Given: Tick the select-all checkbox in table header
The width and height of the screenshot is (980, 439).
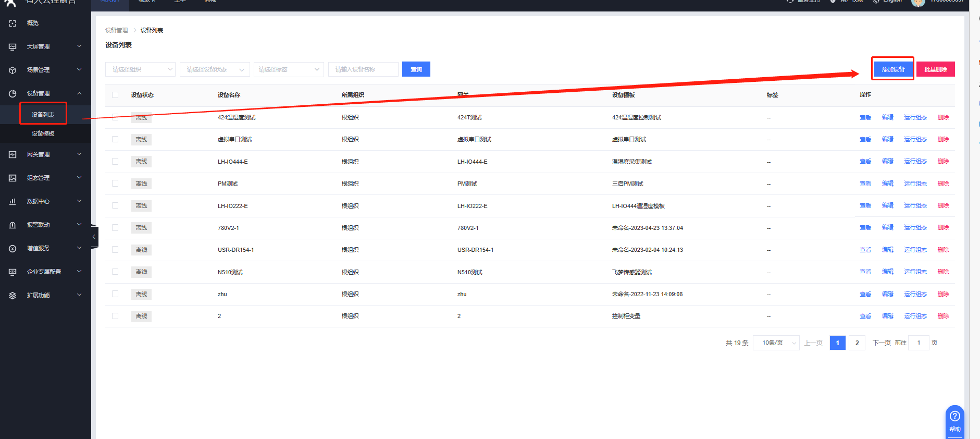Looking at the screenshot, I should [115, 95].
